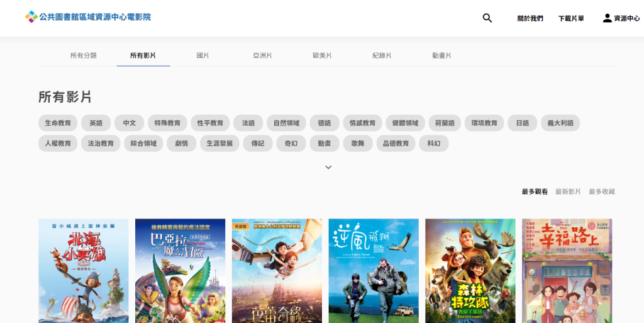Open the 幸福路上 movie poster

(x=567, y=271)
